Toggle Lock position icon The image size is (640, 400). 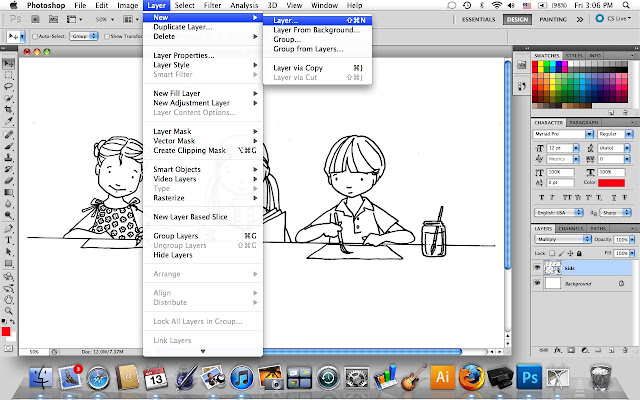(x=571, y=253)
